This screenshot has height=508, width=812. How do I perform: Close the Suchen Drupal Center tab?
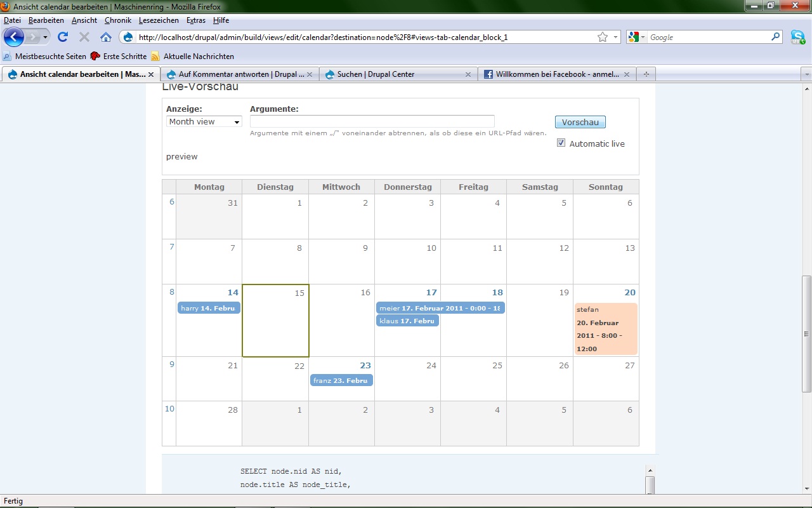point(468,74)
